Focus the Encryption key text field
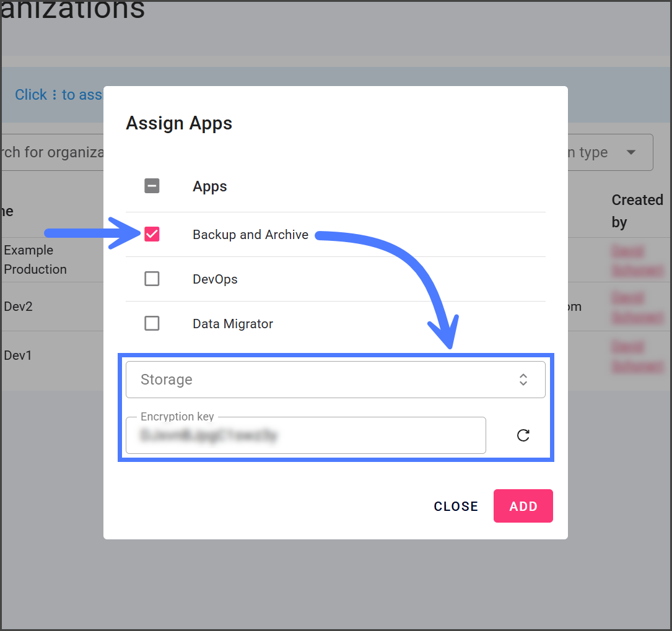This screenshot has width=672, height=631. pyautogui.click(x=305, y=435)
